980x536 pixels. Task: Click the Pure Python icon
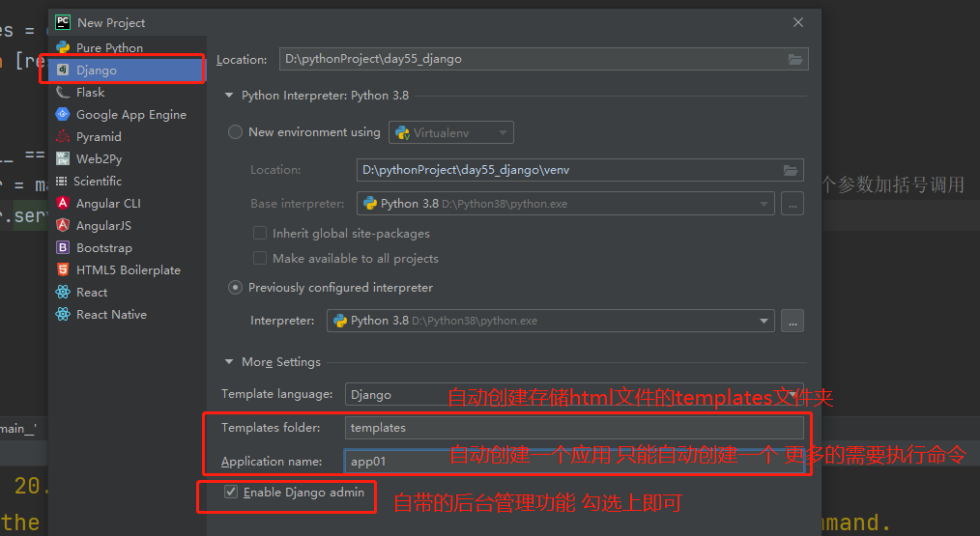63,47
